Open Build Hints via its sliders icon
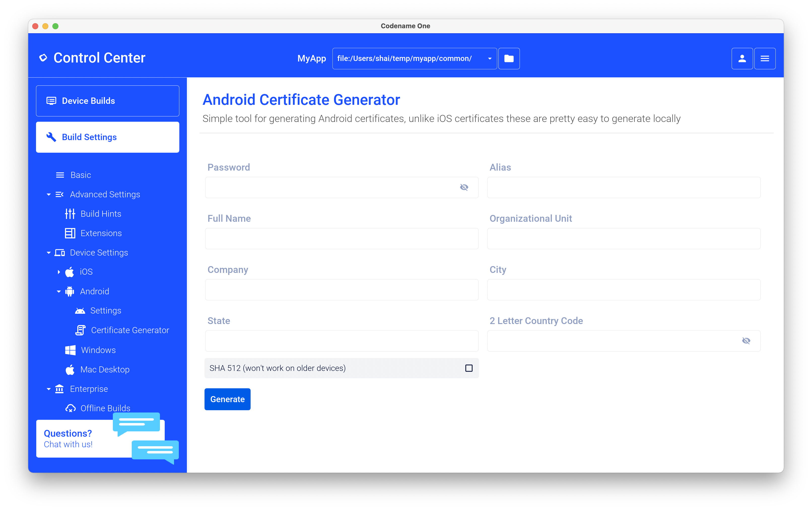Viewport: 812px width, 510px height. tap(70, 213)
